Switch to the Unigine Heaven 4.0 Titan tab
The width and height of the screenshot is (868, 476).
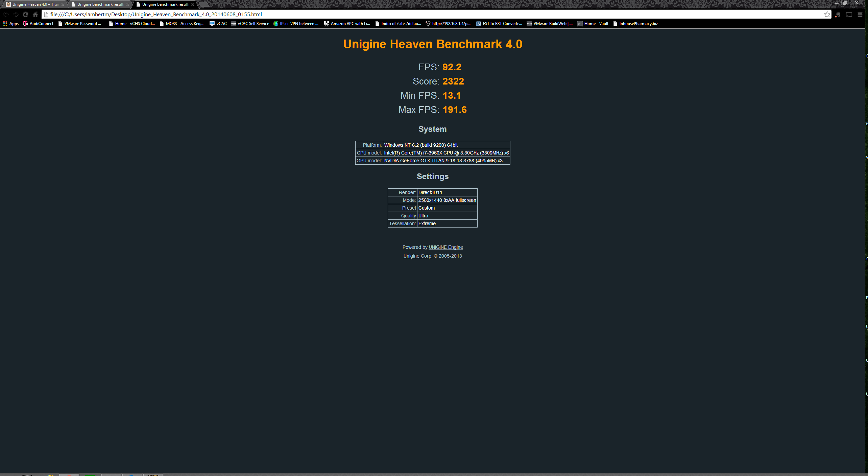(34, 4)
